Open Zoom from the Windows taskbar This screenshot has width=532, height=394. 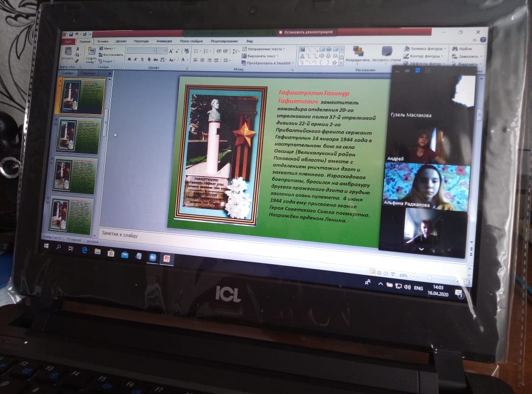pyautogui.click(x=152, y=257)
